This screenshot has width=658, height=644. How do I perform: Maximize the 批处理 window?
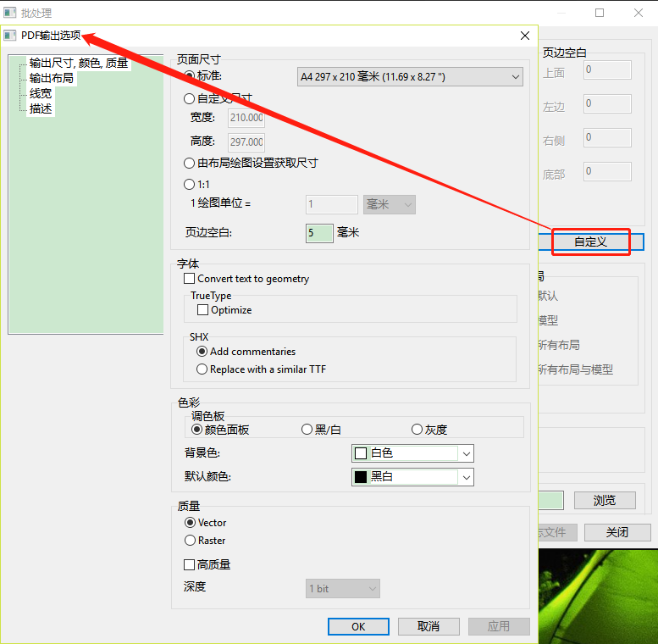(x=600, y=13)
